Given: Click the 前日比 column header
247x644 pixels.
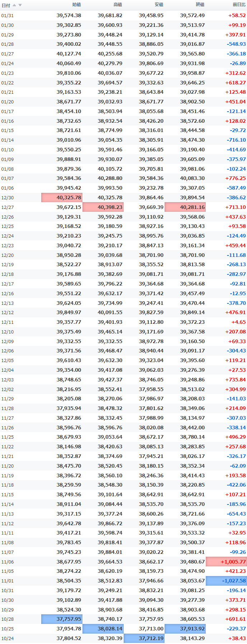Looking at the screenshot, I should click(x=239, y=5).
